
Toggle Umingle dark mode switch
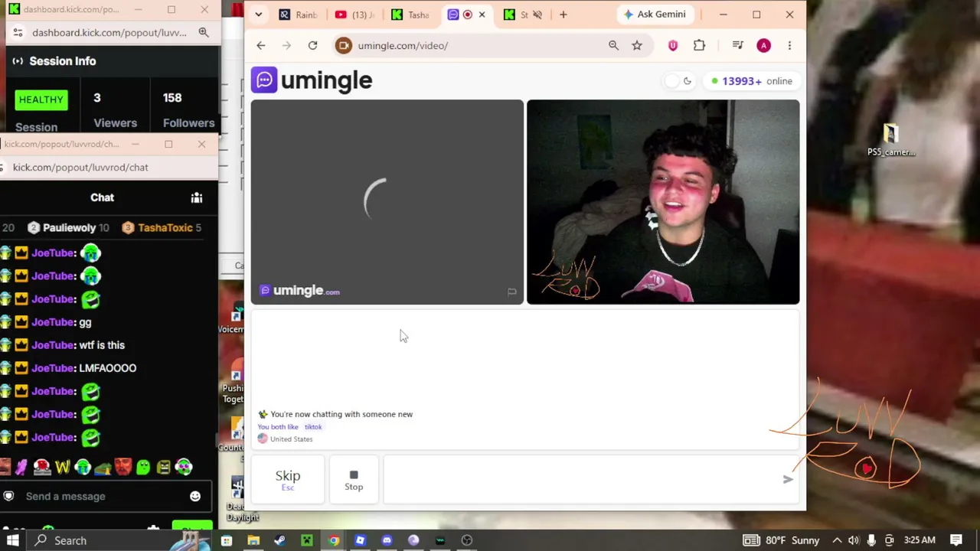pos(678,81)
